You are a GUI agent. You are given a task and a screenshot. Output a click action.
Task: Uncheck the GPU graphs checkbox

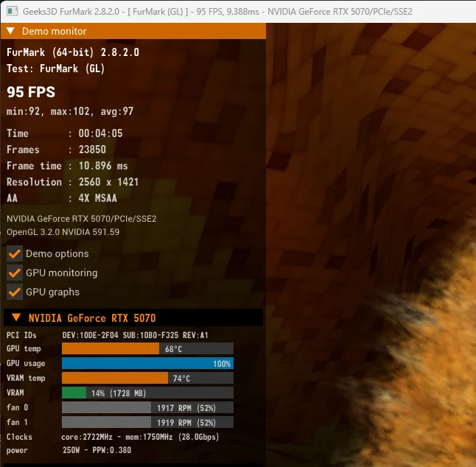coord(15,292)
